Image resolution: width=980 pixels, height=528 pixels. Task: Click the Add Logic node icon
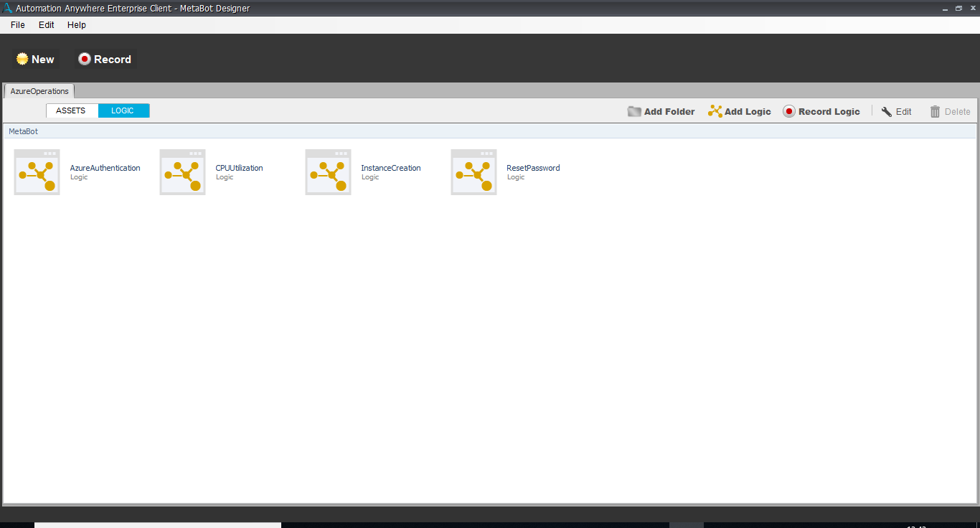tap(715, 111)
